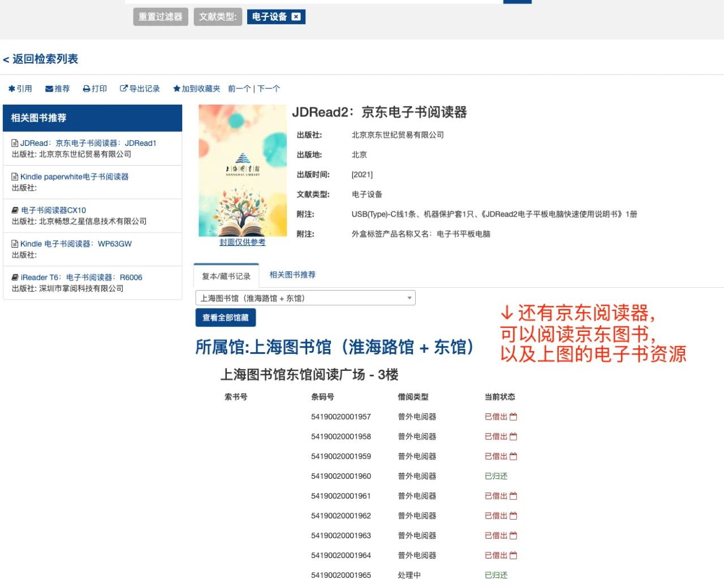The width and height of the screenshot is (724, 588).
Task: Click the 导出记录 export record item
Action: click(140, 89)
